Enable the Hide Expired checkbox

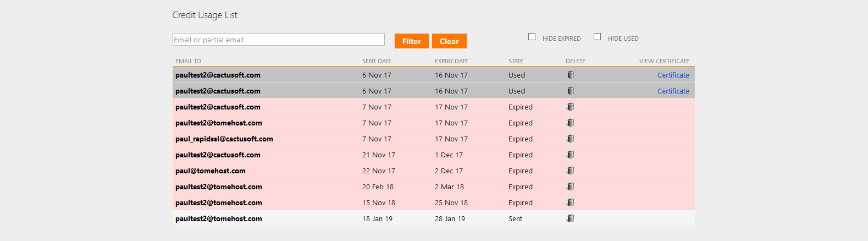point(532,37)
